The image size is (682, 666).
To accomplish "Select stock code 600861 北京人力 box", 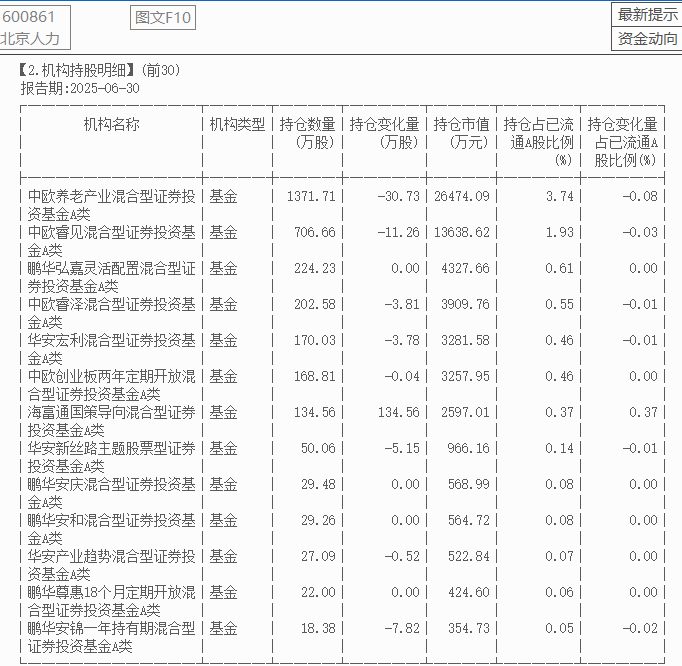I will click(34, 27).
